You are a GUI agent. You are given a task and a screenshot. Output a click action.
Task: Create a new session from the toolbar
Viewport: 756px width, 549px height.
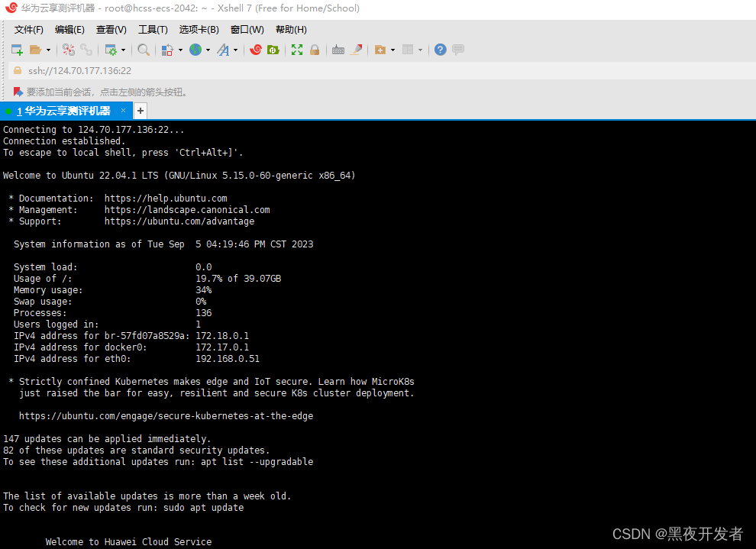17,50
